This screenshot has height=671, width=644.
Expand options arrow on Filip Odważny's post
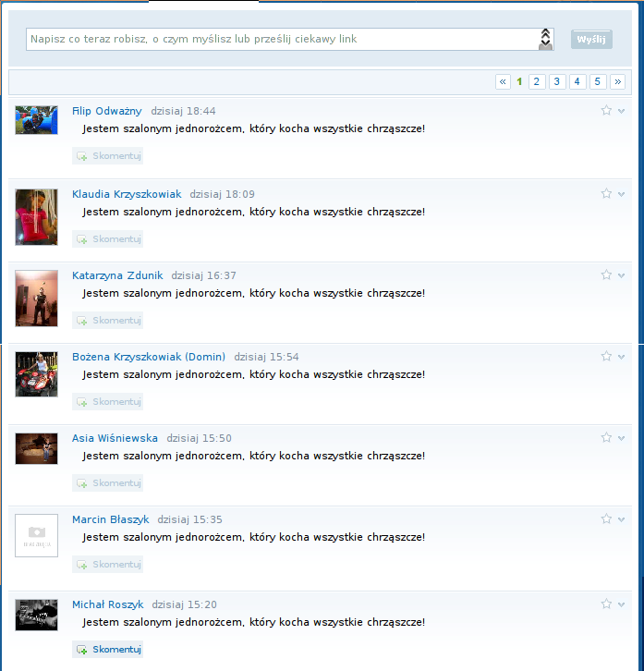(621, 111)
